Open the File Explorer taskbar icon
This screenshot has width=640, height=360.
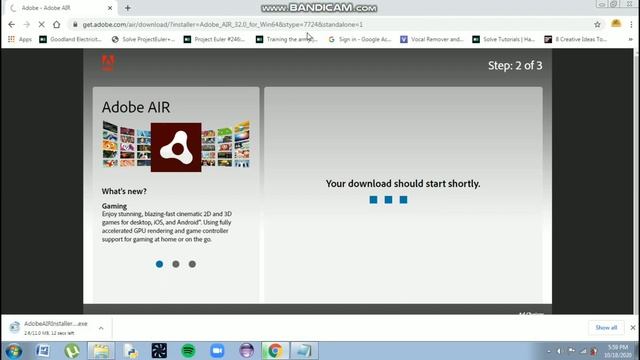[101, 351]
